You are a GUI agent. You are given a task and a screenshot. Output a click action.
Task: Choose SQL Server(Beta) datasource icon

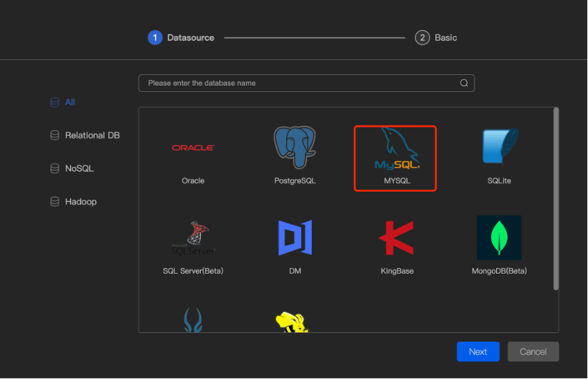click(193, 238)
